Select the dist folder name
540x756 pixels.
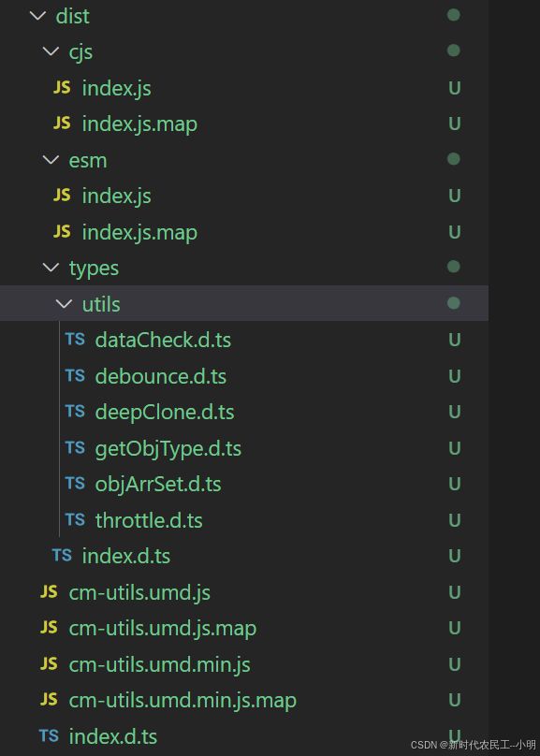coord(73,16)
